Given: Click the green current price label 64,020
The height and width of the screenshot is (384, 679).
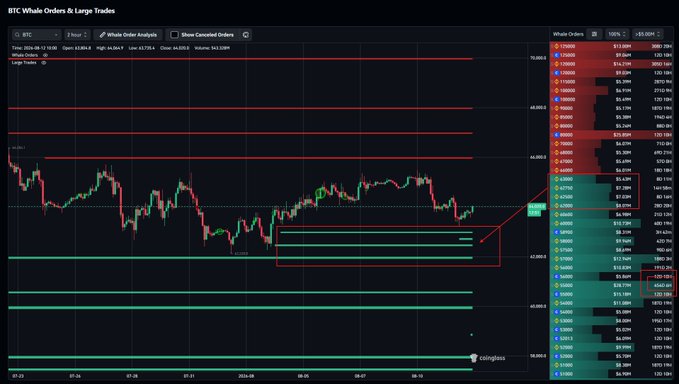Looking at the screenshot, I should (537, 207).
